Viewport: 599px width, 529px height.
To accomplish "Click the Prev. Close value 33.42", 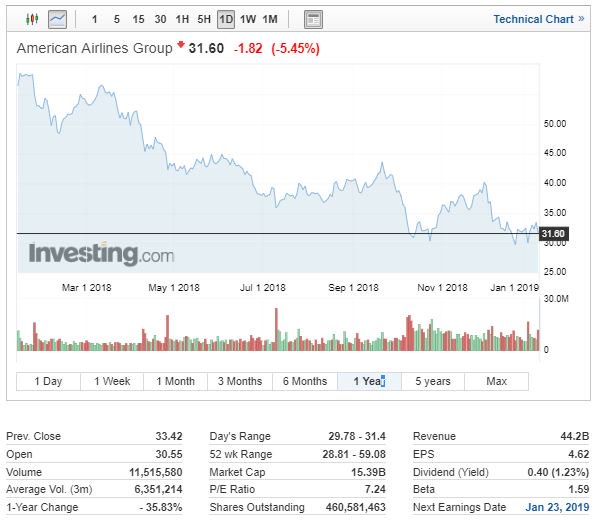I will 169,436.
